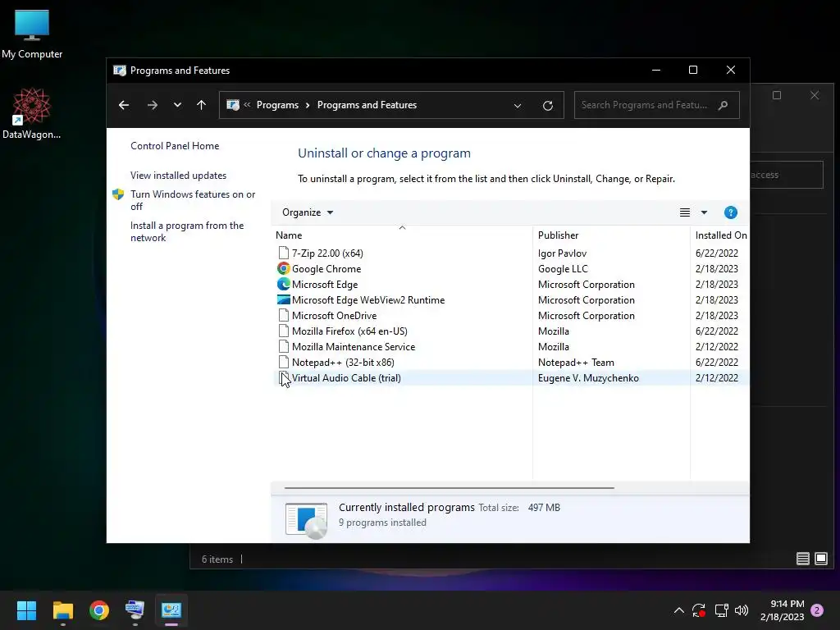Click the Eugene V. Muzychenko publisher cell
The height and width of the screenshot is (630, 840).
588,377
